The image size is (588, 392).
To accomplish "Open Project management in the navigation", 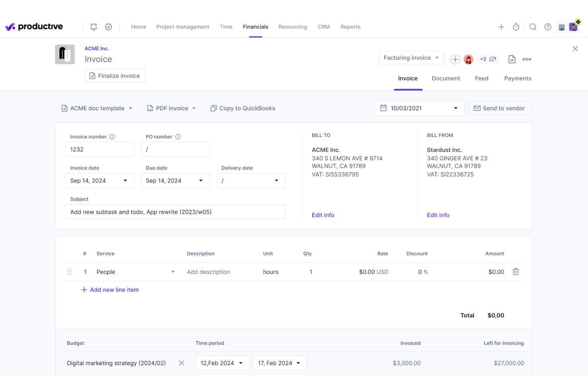I will [183, 27].
